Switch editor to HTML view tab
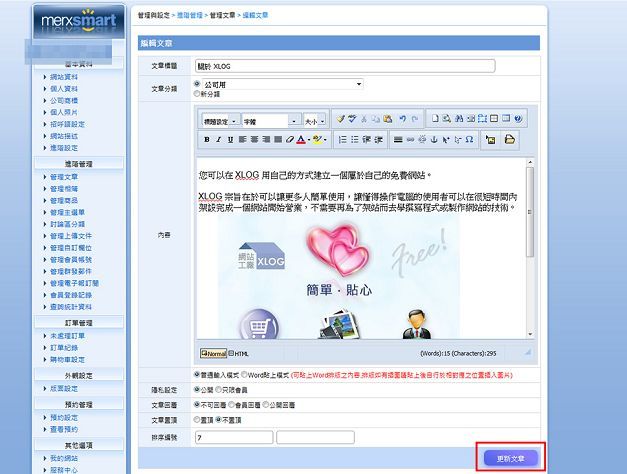The image size is (627, 474). [x=238, y=354]
